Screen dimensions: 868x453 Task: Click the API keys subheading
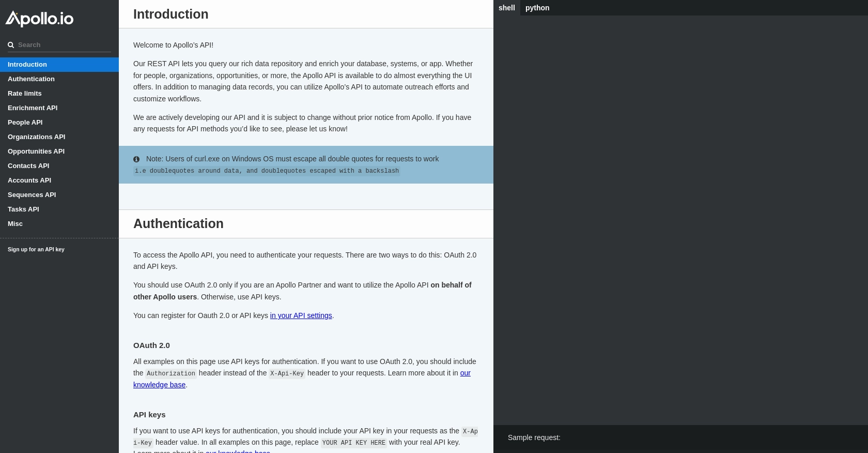pyautogui.click(x=149, y=415)
